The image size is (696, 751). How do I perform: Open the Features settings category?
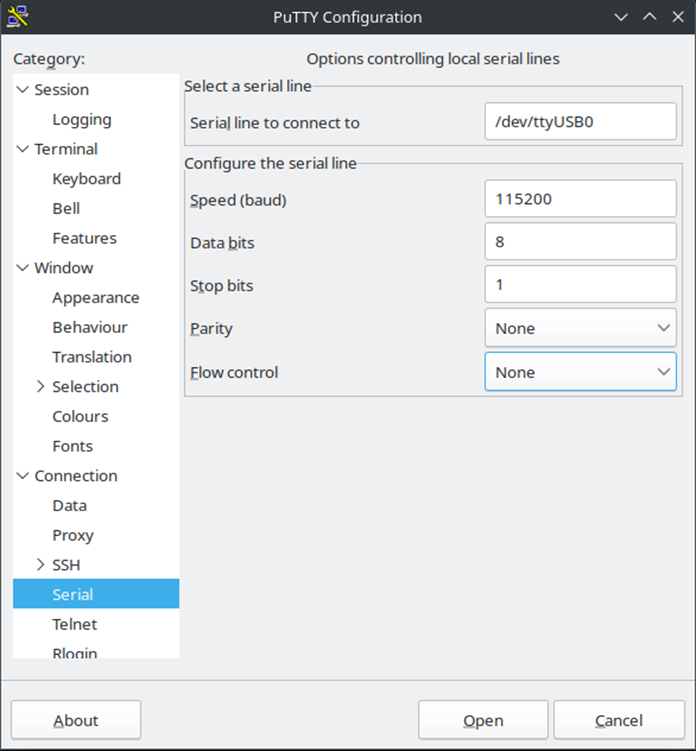tap(84, 238)
